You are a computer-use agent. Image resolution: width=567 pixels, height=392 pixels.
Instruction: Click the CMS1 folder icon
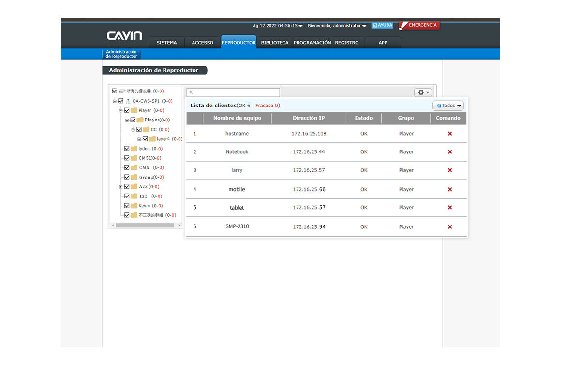pyautogui.click(x=134, y=158)
